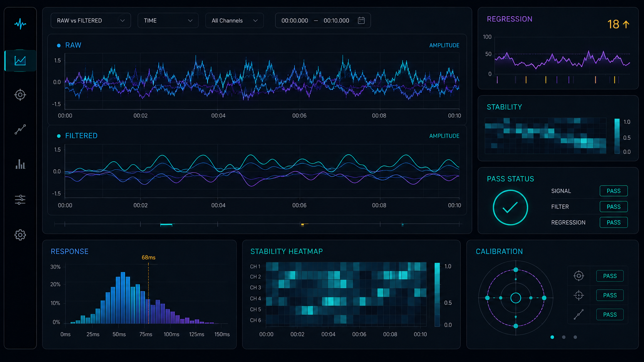Select the line chart sidebar icon
644x362 pixels.
(x=20, y=60)
